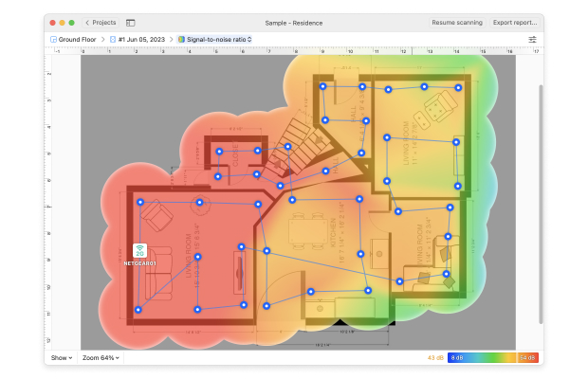The width and height of the screenshot is (588, 379).
Task: Open the Zoom 64% dropdown
Action: coord(101,357)
